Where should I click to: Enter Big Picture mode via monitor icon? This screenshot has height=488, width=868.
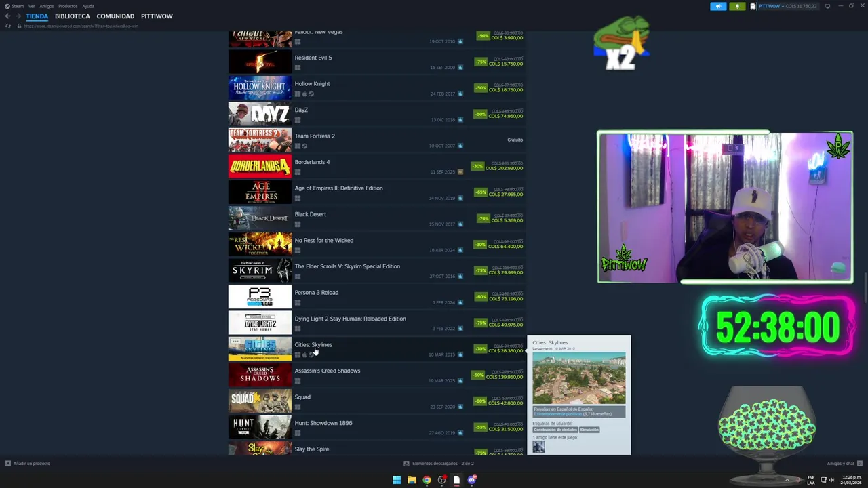pyautogui.click(x=827, y=6)
